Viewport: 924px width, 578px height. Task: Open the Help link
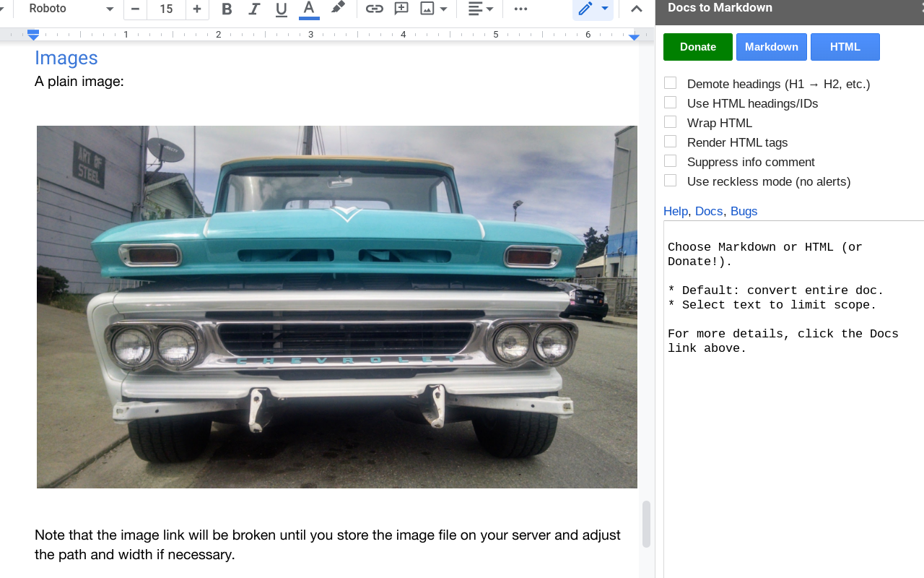point(676,211)
